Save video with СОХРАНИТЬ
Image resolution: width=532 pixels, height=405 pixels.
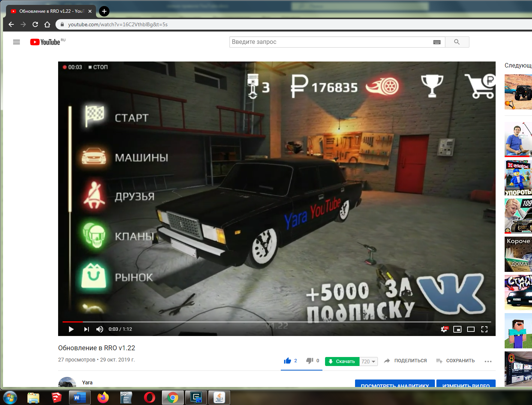[x=455, y=361]
